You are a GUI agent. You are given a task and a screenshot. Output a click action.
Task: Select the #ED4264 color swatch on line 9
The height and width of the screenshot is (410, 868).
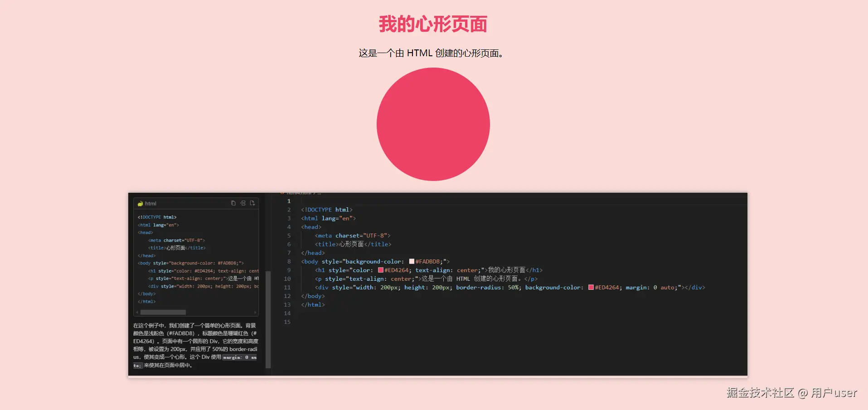click(x=380, y=270)
